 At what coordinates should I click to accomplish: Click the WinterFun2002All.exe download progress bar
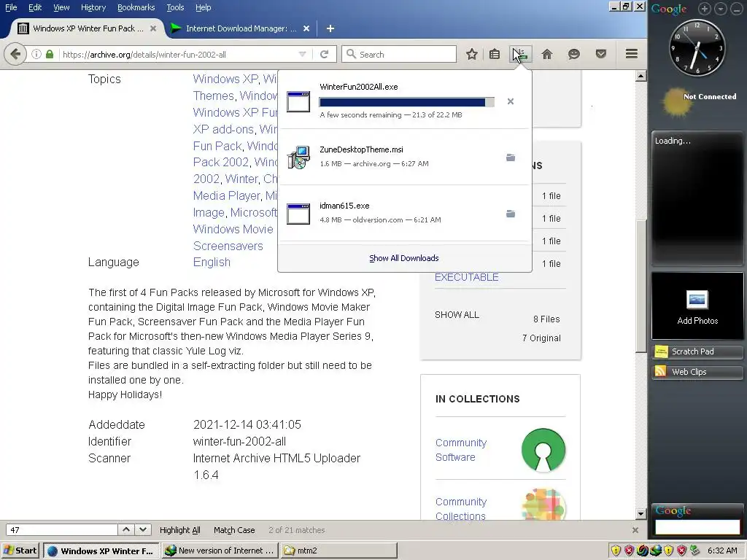tap(407, 102)
